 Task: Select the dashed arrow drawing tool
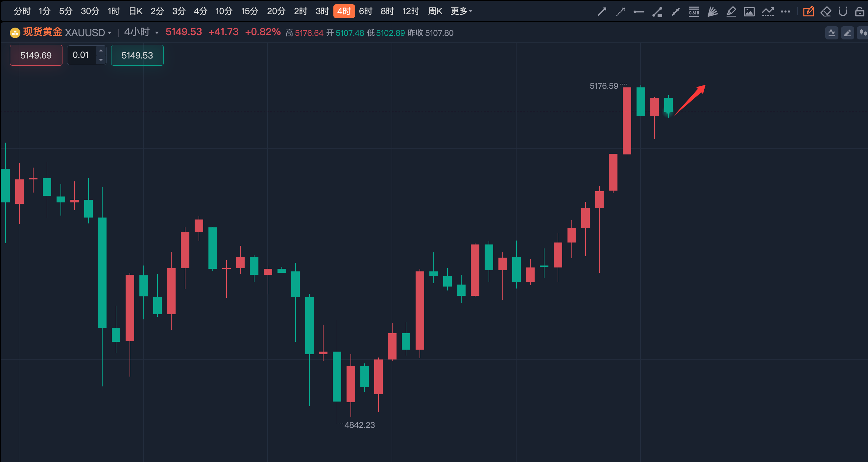point(620,12)
